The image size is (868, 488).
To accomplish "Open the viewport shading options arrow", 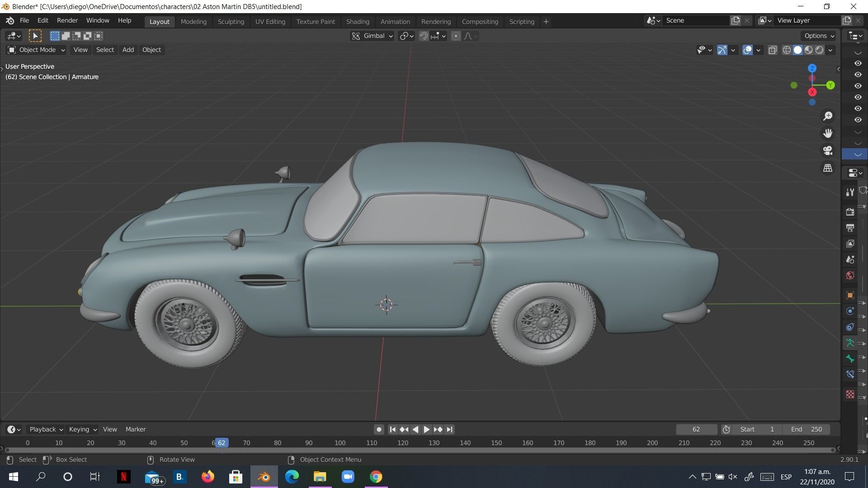I will click(x=830, y=50).
